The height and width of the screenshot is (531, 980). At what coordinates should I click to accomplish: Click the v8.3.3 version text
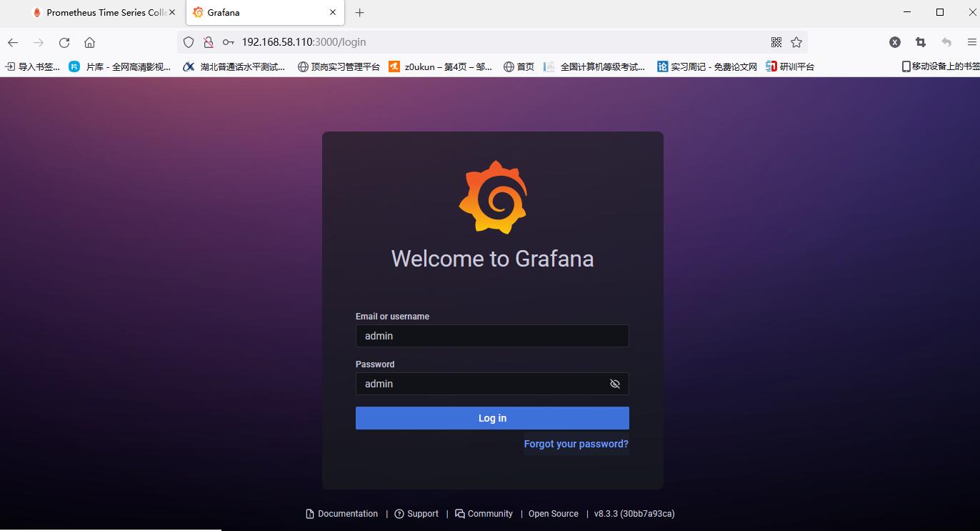[634, 514]
